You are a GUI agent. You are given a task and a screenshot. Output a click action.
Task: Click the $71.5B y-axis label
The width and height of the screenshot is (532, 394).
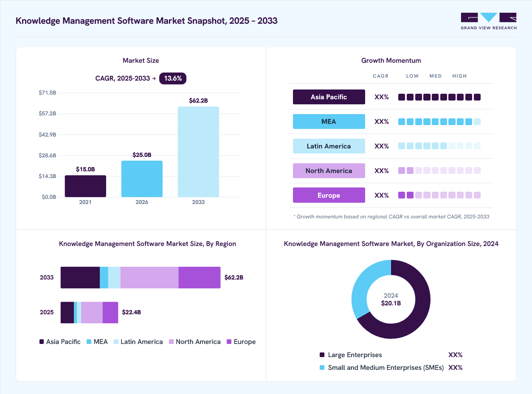tap(47, 92)
